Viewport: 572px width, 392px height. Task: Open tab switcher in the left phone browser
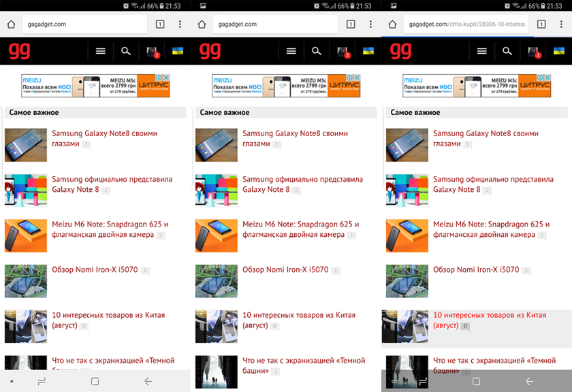[160, 24]
